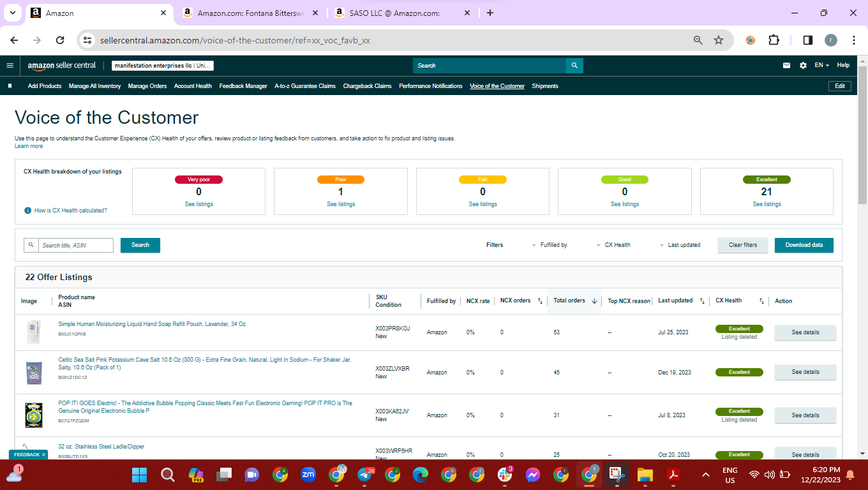Screen dimensions: 868x490
Task: Open Telegram from the taskbar
Action: point(364,475)
